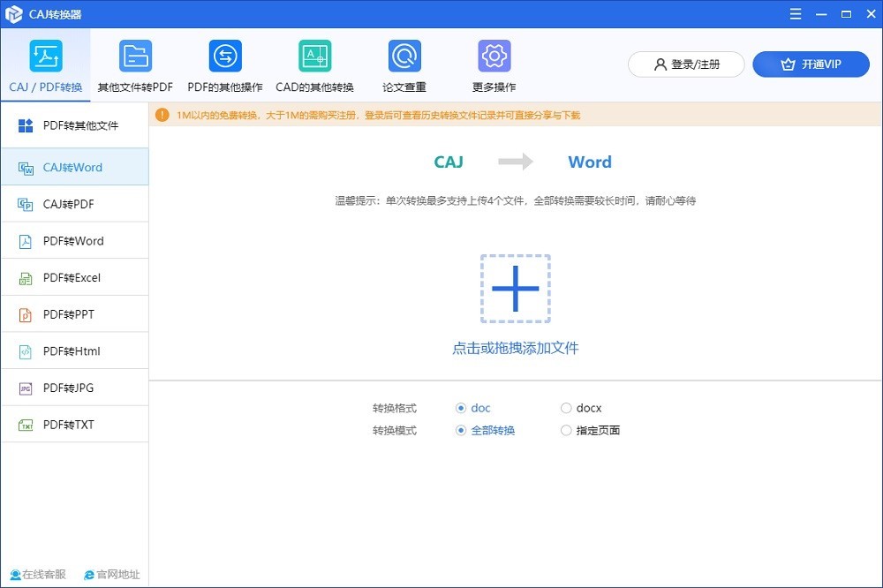Screen dimensions: 883x588
Task: Select the doc format radio button
Action: pyautogui.click(x=461, y=408)
